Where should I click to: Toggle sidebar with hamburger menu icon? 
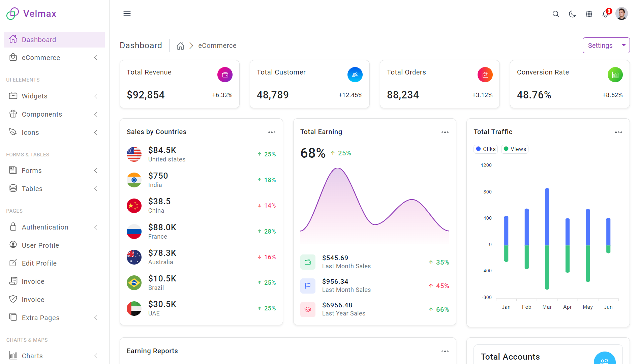coord(127,13)
